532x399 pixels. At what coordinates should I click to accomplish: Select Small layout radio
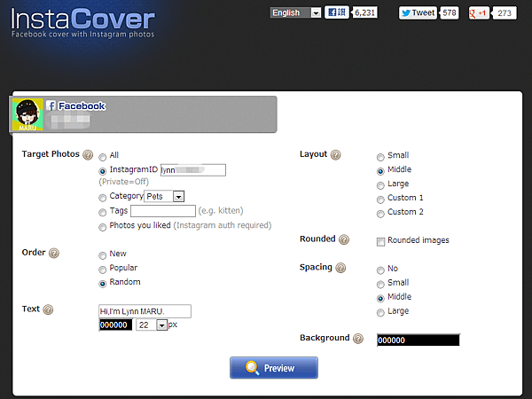[380, 157]
